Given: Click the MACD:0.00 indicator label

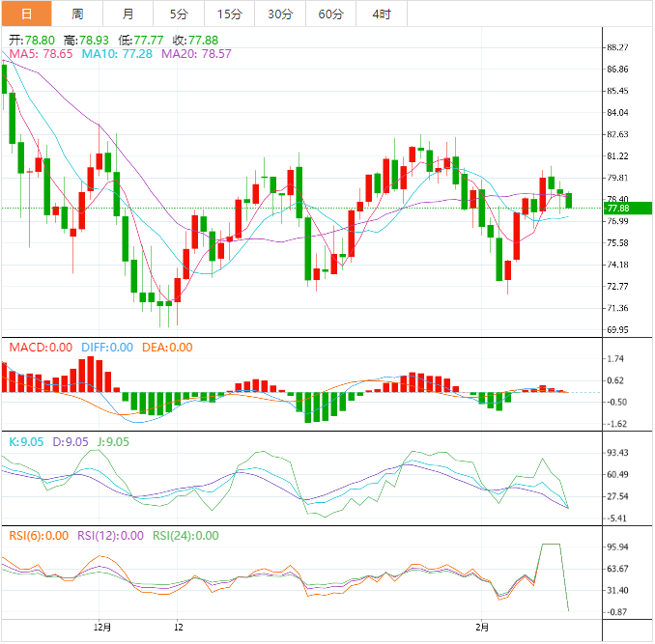Looking at the screenshot, I should [x=41, y=348].
